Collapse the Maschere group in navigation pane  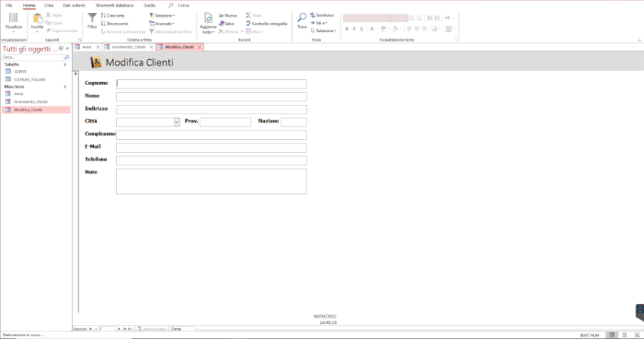coord(65,87)
